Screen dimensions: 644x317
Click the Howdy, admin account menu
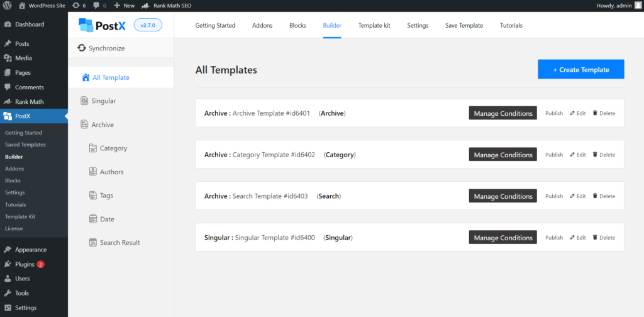[614, 6]
